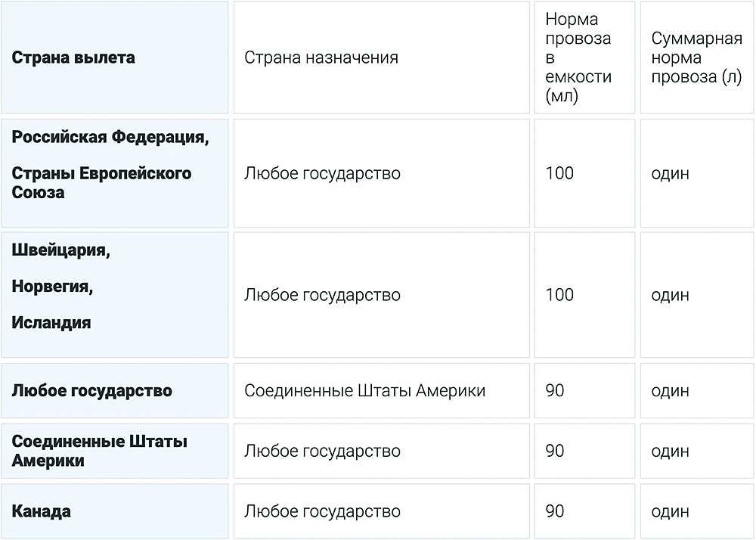Viewport: 756px width, 540px height.
Task: Select the 100 value in the Швейцария row
Action: (559, 294)
